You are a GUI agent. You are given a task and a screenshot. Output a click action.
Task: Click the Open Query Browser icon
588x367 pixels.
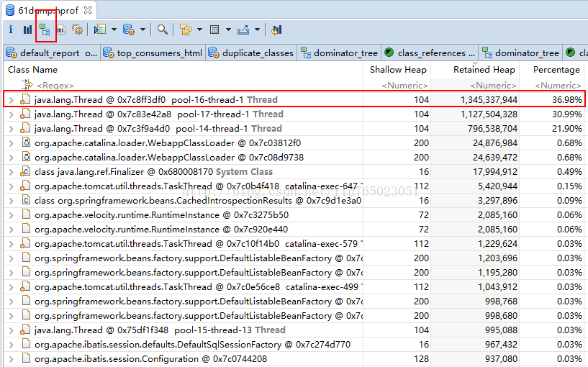click(129, 30)
